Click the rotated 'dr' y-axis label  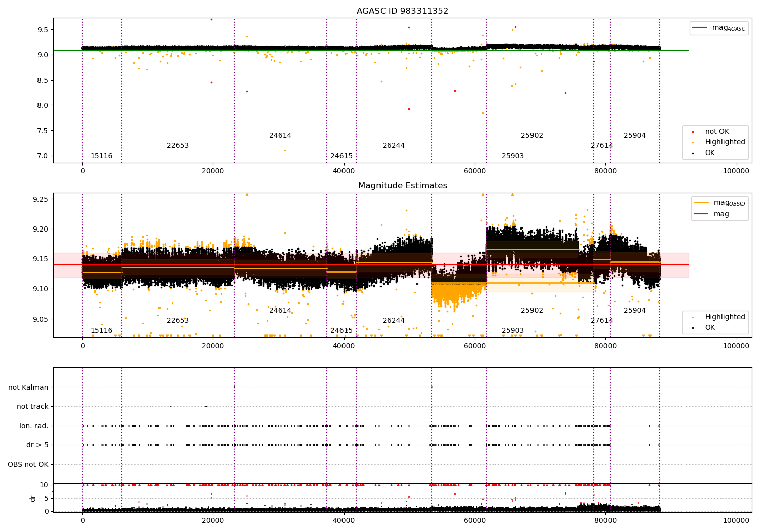tap(33, 498)
